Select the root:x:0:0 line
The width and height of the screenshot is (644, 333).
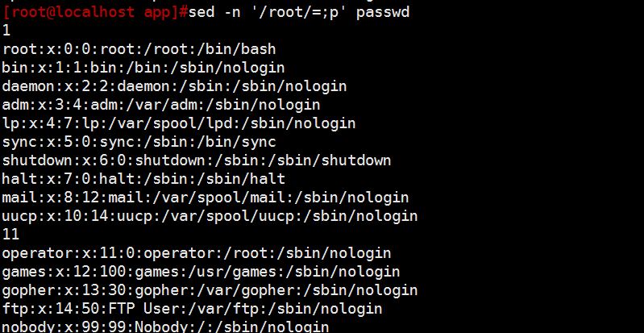click(x=139, y=49)
